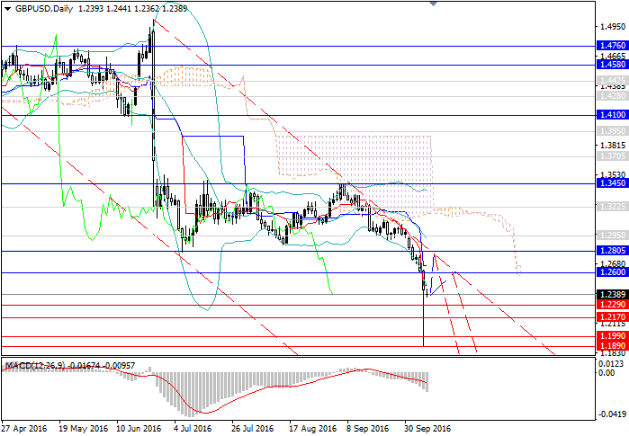Click the small triangle icon beside GBPUSD title
Screen dimensions: 629x436
[6, 7]
